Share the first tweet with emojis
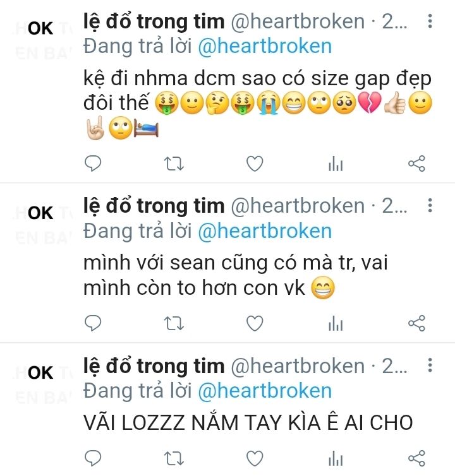The height and width of the screenshot is (476, 455). [416, 164]
